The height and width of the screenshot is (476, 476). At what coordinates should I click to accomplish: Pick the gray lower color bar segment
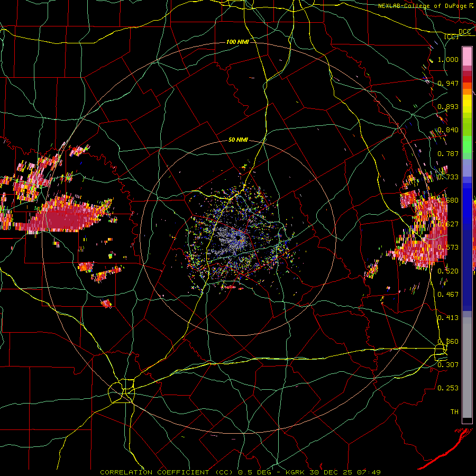pos(467,368)
